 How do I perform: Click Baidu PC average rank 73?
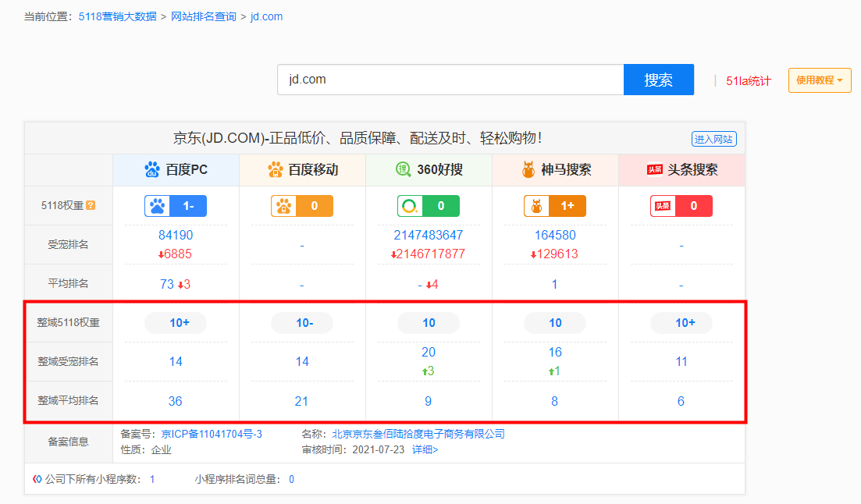[167, 285]
